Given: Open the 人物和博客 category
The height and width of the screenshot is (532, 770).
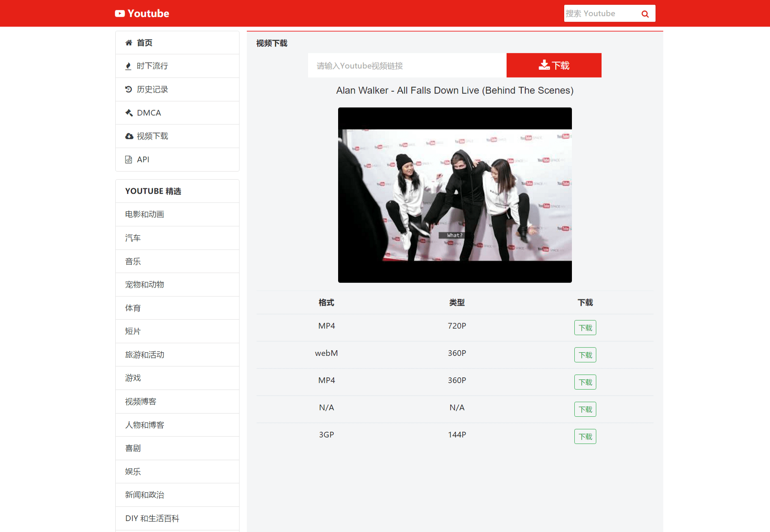Looking at the screenshot, I should tap(177, 425).
